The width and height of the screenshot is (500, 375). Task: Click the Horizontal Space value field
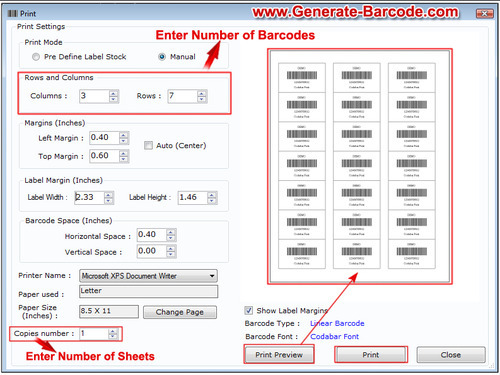pyautogui.click(x=152, y=235)
